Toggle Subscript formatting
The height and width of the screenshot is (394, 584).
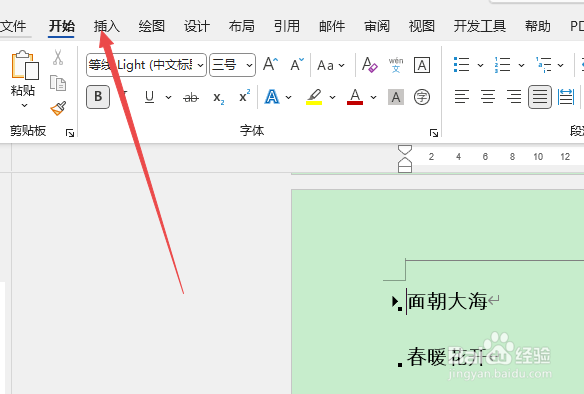click(219, 98)
